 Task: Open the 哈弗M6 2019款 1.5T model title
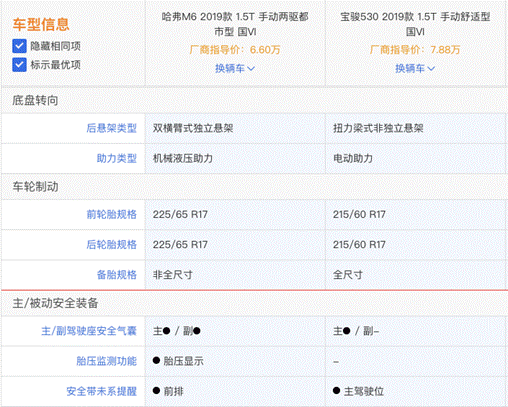(x=235, y=24)
